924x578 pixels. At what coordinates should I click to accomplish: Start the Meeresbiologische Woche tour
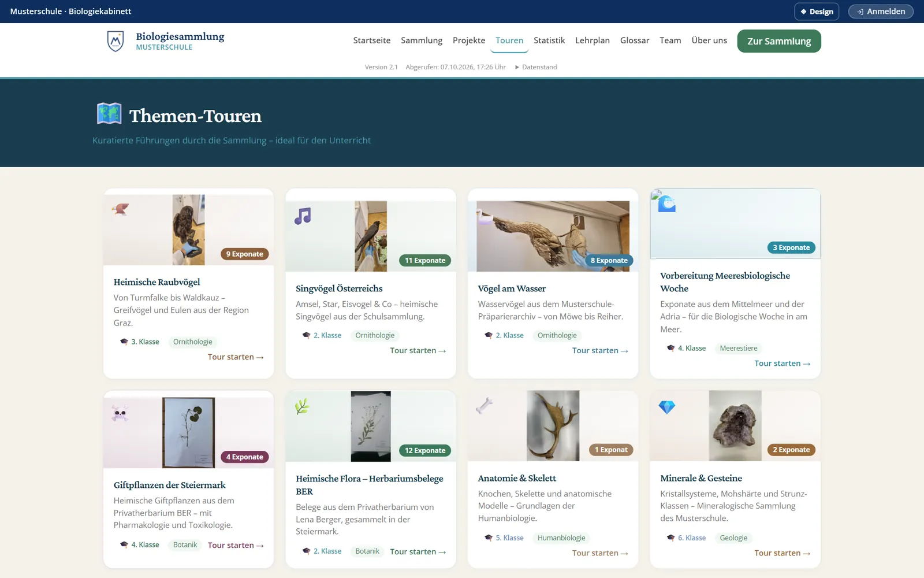pyautogui.click(x=783, y=364)
